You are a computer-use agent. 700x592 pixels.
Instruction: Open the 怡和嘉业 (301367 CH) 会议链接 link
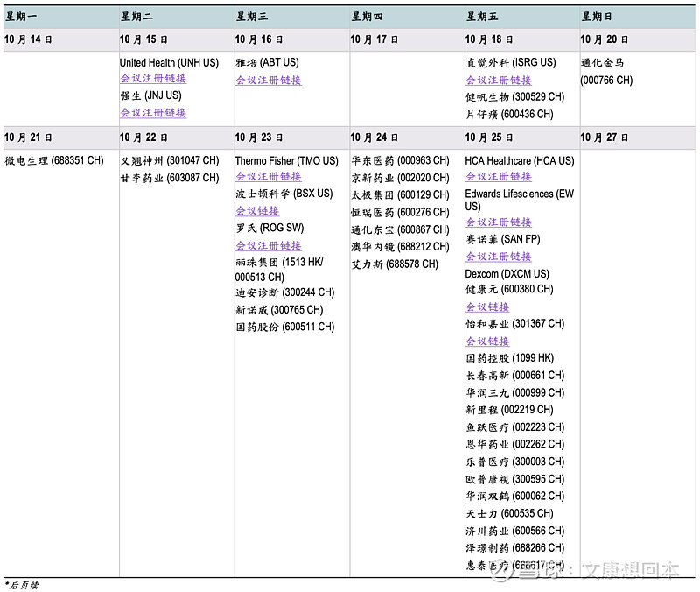(x=487, y=342)
